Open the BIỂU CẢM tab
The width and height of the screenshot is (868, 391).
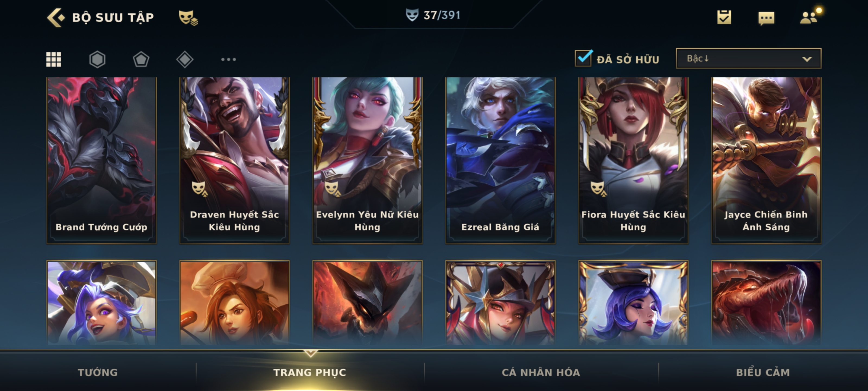(x=763, y=372)
